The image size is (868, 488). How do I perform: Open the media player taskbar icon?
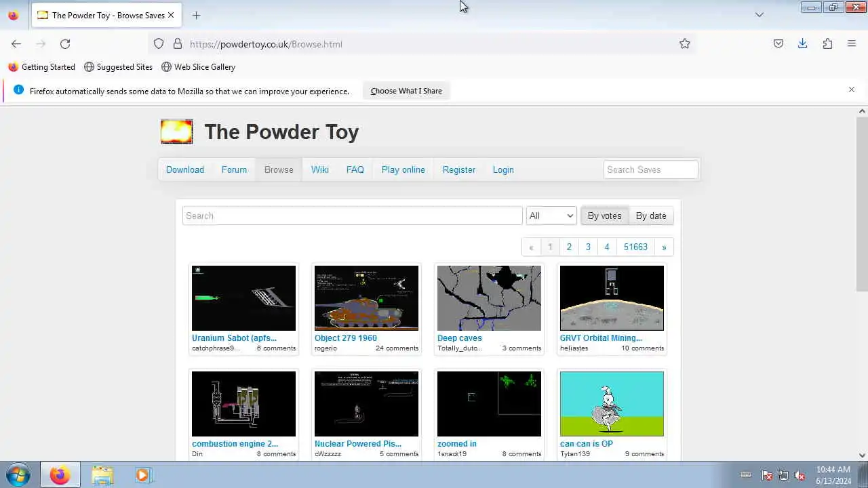142,475
